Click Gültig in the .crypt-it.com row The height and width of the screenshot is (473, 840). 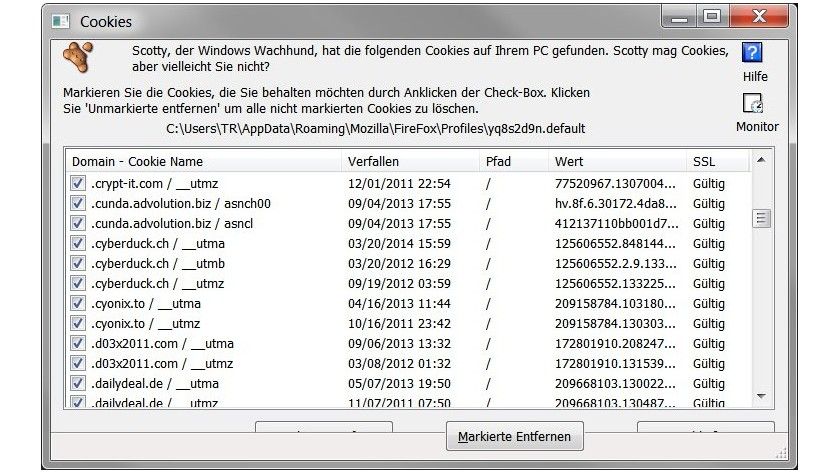(x=708, y=183)
